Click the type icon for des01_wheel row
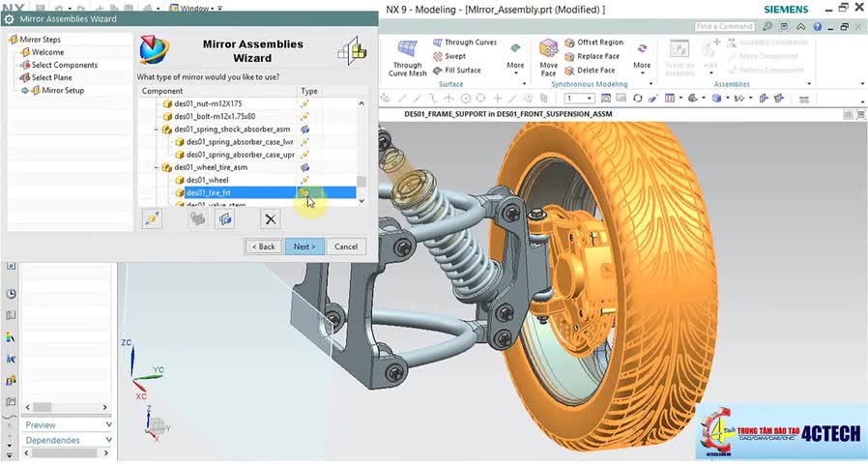This screenshot has width=868, height=464. coord(304,180)
